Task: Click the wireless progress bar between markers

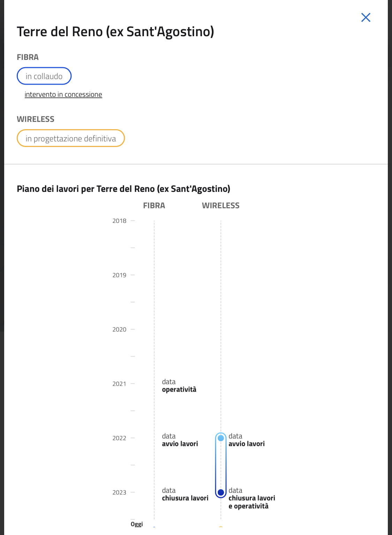Action: (221, 465)
